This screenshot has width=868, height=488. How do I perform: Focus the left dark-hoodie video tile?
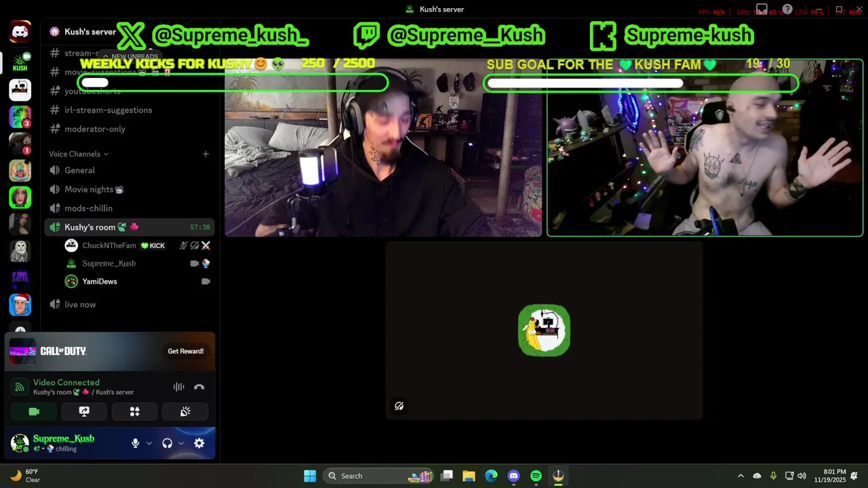coord(383,147)
